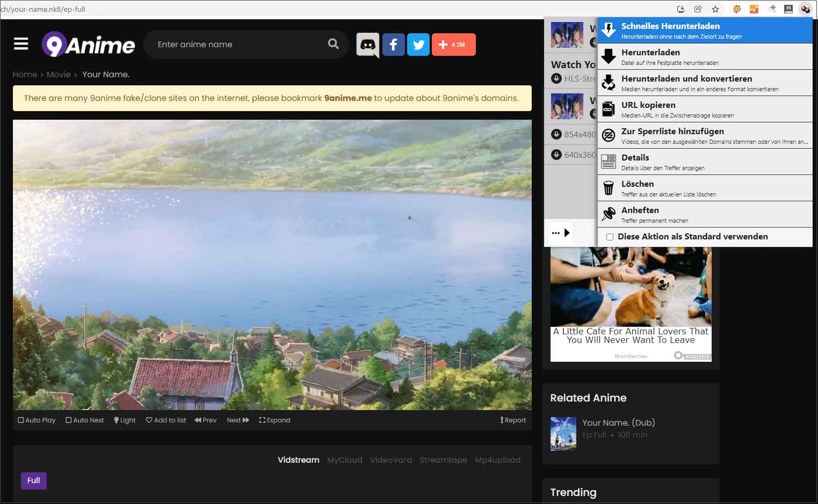Click the search magnifier icon
The width and height of the screenshot is (818, 504).
(x=334, y=44)
